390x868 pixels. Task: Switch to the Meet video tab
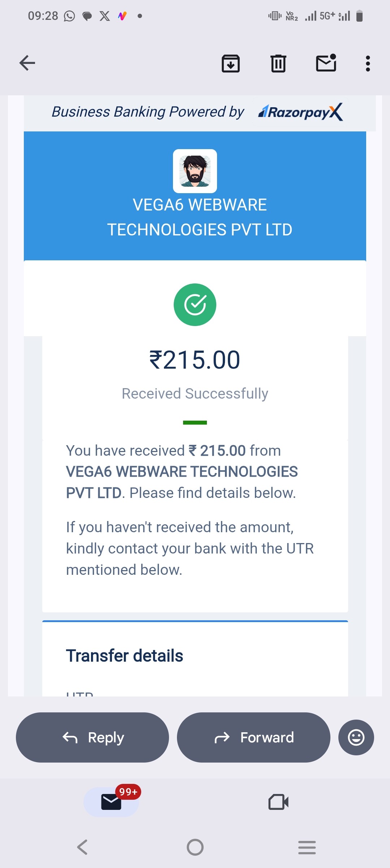[278, 802]
